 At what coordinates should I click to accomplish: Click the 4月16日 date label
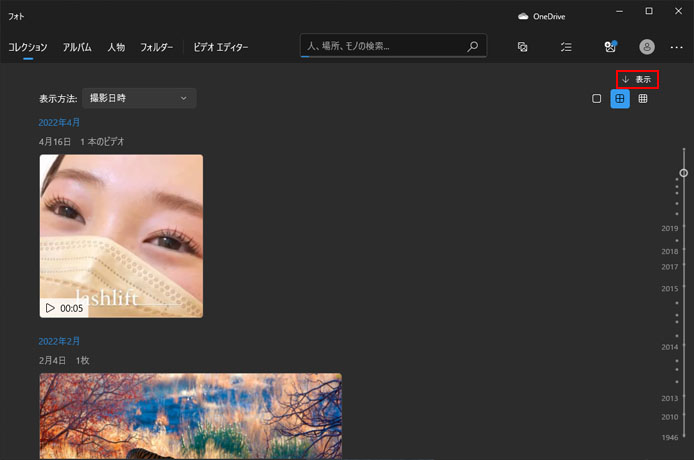[55, 142]
